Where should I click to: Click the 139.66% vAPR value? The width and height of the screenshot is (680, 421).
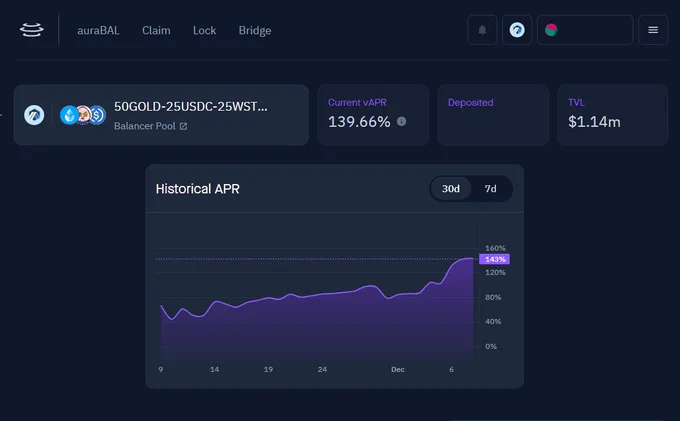(x=359, y=122)
